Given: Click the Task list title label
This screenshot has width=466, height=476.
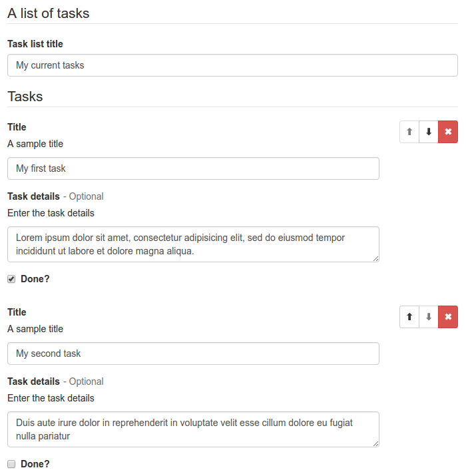Looking at the screenshot, I should 35,44.
